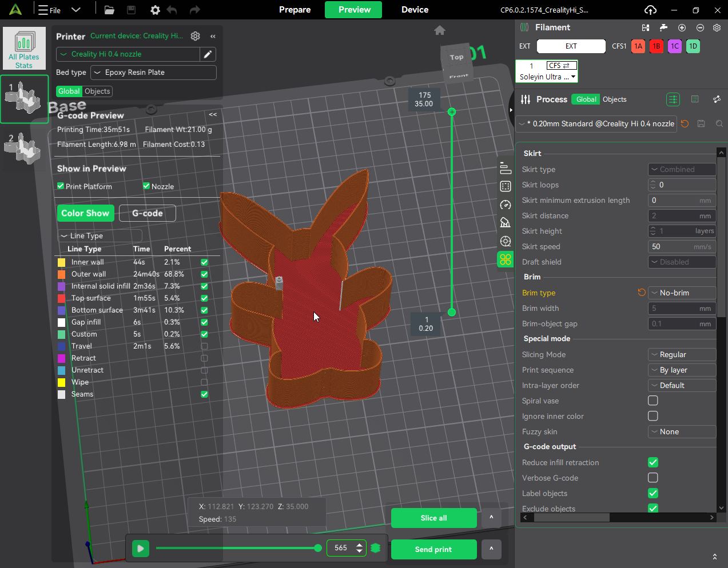Uncheck the Nozzle checkbox

point(146,186)
